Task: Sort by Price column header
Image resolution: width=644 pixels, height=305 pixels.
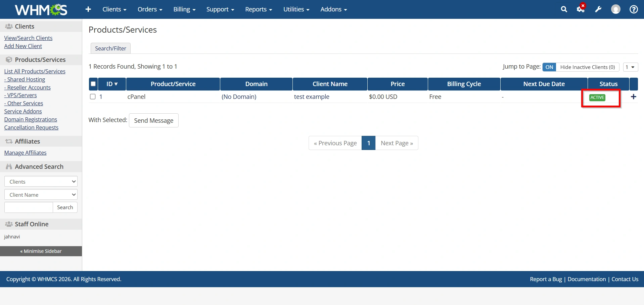Action: click(398, 84)
